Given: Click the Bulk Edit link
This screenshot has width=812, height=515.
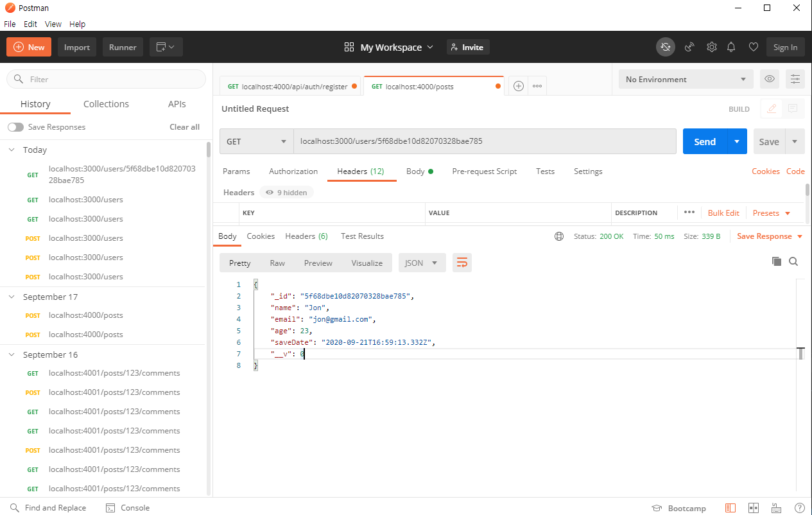Looking at the screenshot, I should 723,213.
